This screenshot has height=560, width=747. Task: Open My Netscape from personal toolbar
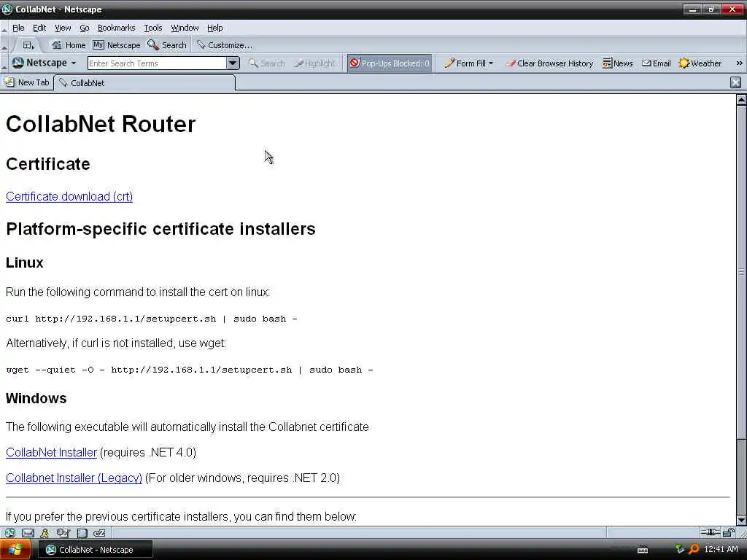click(116, 45)
